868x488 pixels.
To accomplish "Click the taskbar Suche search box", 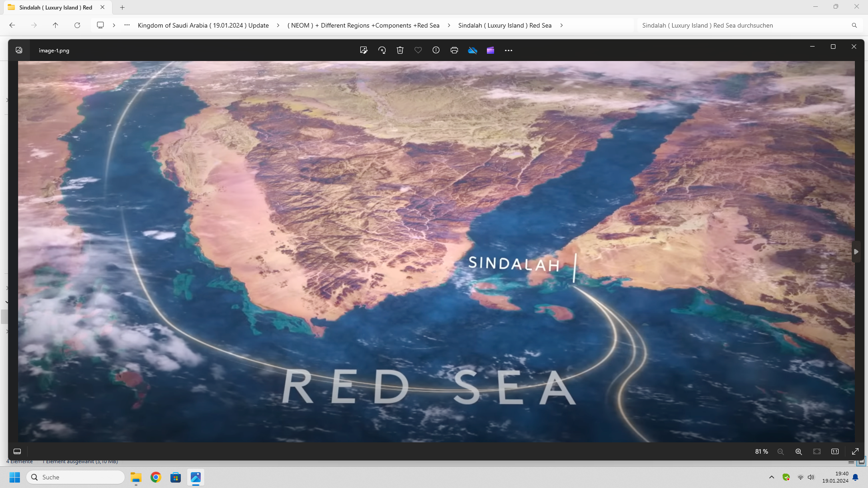I will click(x=75, y=477).
